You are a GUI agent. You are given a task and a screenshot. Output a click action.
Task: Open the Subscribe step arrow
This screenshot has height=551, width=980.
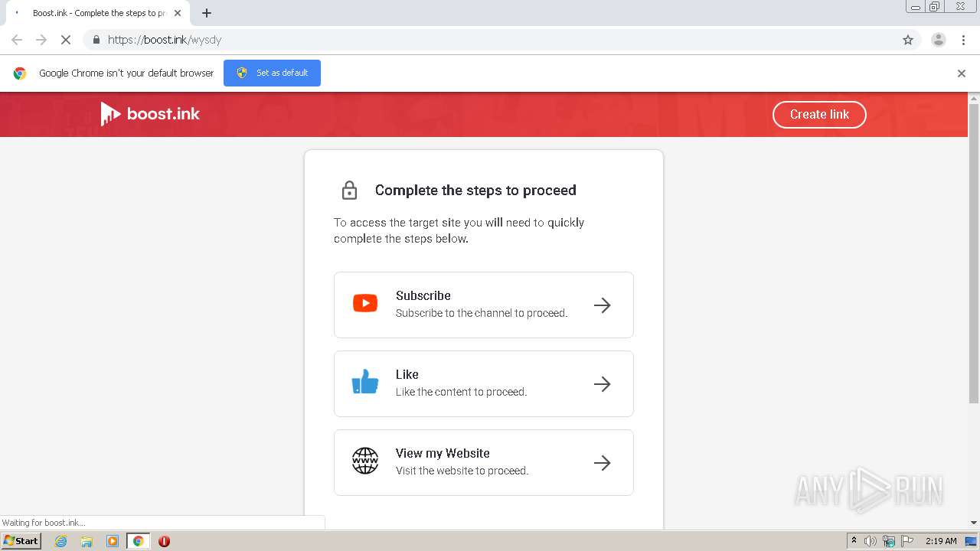[x=603, y=305]
